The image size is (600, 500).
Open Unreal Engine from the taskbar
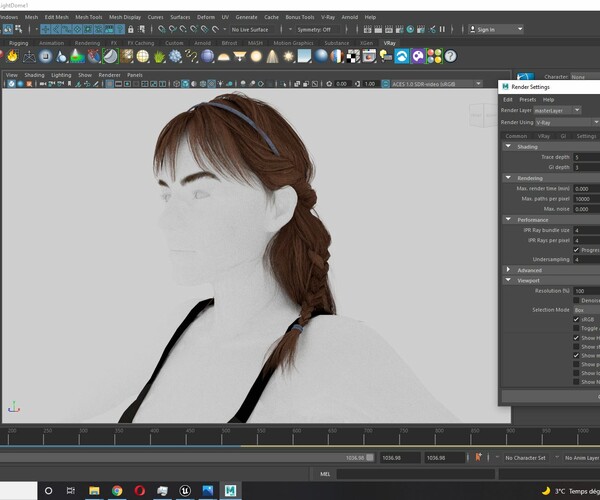tap(185, 490)
